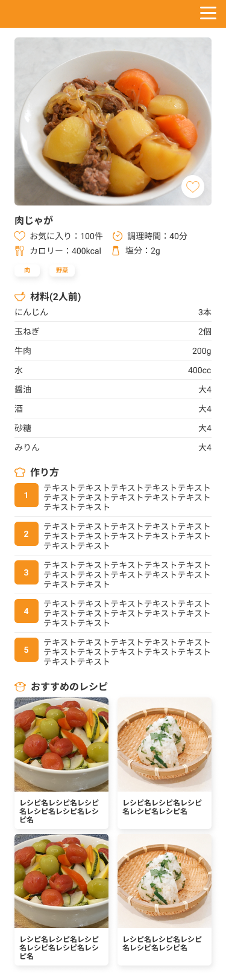226x980 pixels.
Task: Click the salt shaker icon by 塩分
Action: pyautogui.click(x=116, y=251)
